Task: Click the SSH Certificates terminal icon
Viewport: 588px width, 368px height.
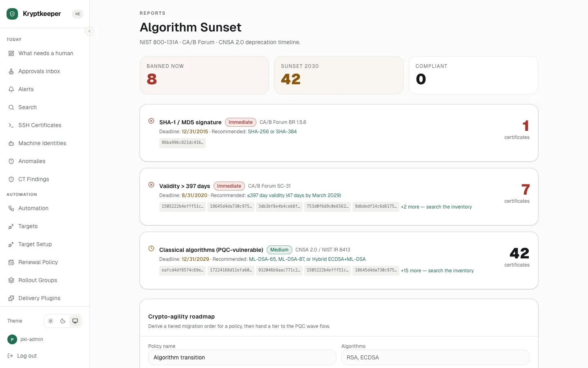Action: 11,125
